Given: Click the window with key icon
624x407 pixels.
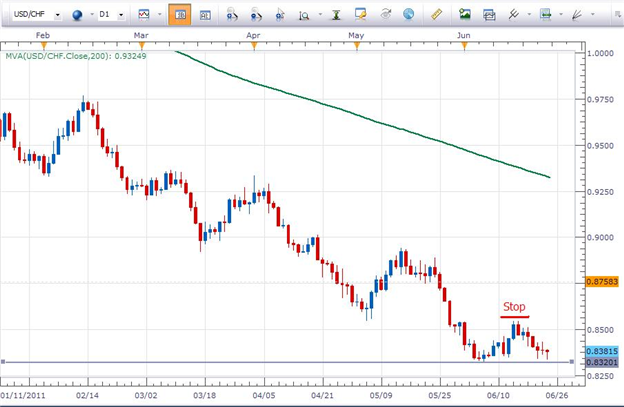Looking at the screenshot, I should click(361, 15).
